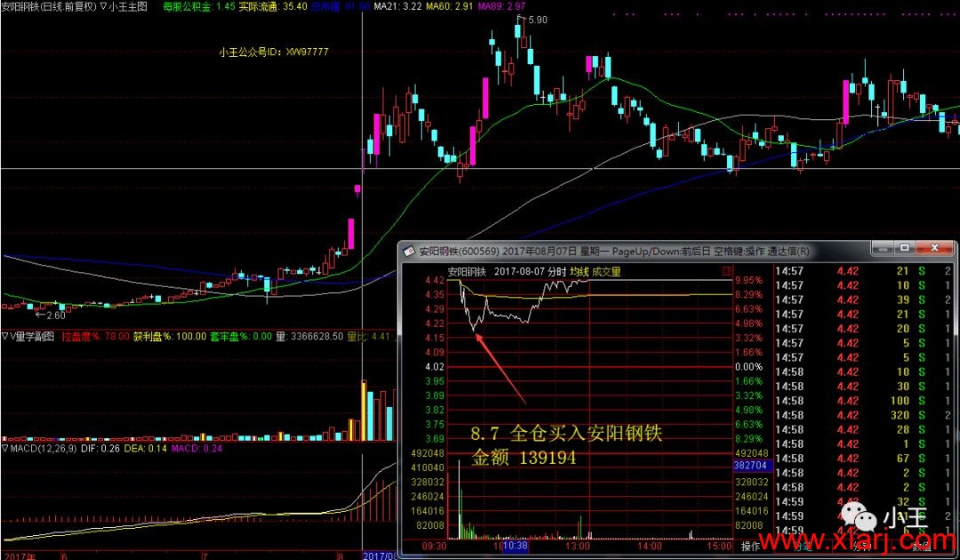Screen dimensions: 960x560
Task: Click the MACD: 0.24 value
Action: click(196, 449)
